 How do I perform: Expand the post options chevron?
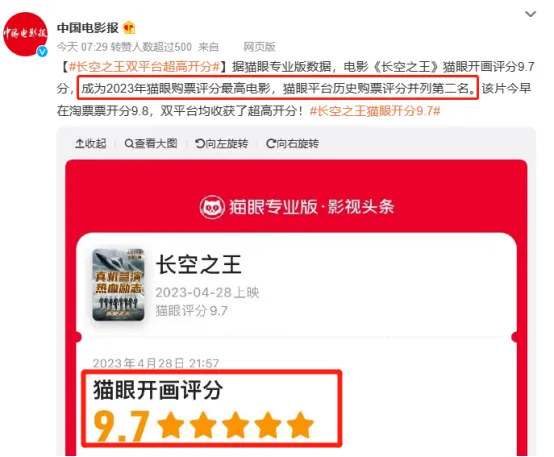530,14
